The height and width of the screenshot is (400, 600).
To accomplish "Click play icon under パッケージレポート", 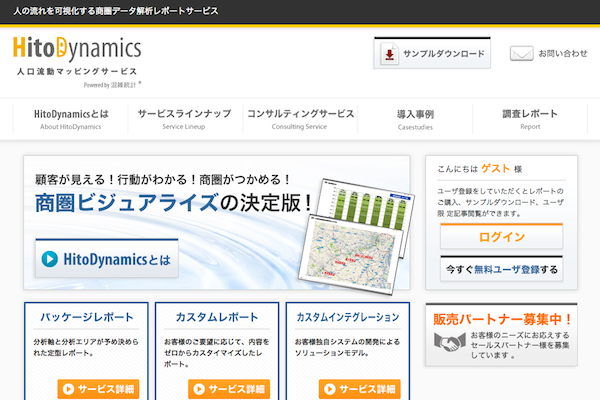I will (68, 389).
